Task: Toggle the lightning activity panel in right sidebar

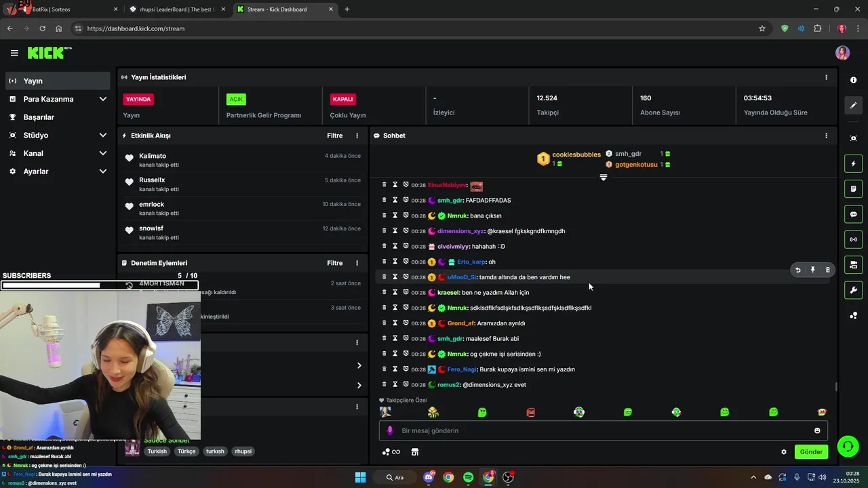Action: click(853, 163)
